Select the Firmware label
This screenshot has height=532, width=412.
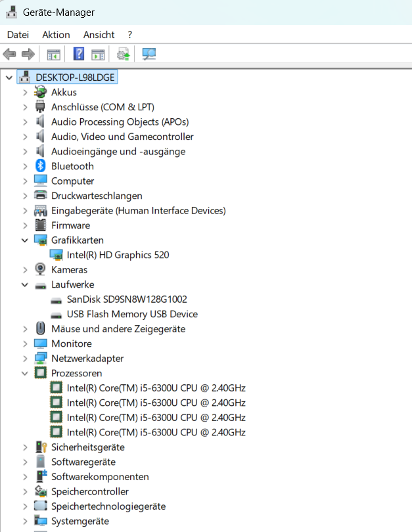tap(70, 225)
